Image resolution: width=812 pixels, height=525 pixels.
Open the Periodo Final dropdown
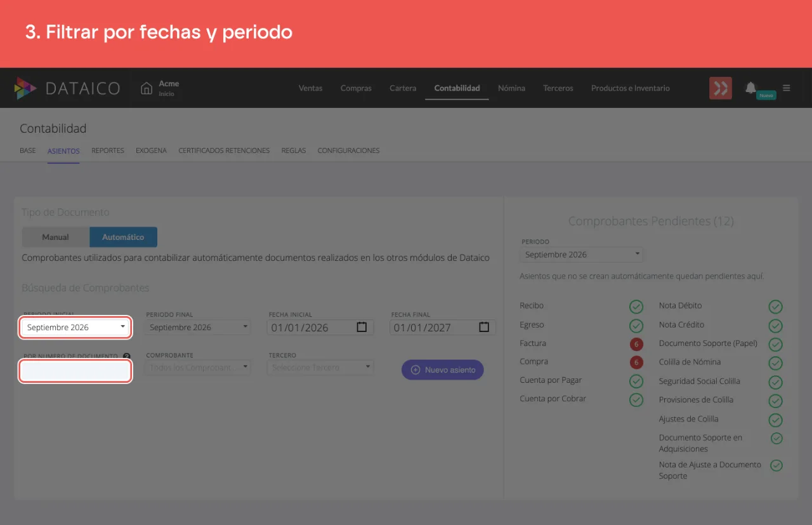199,328
